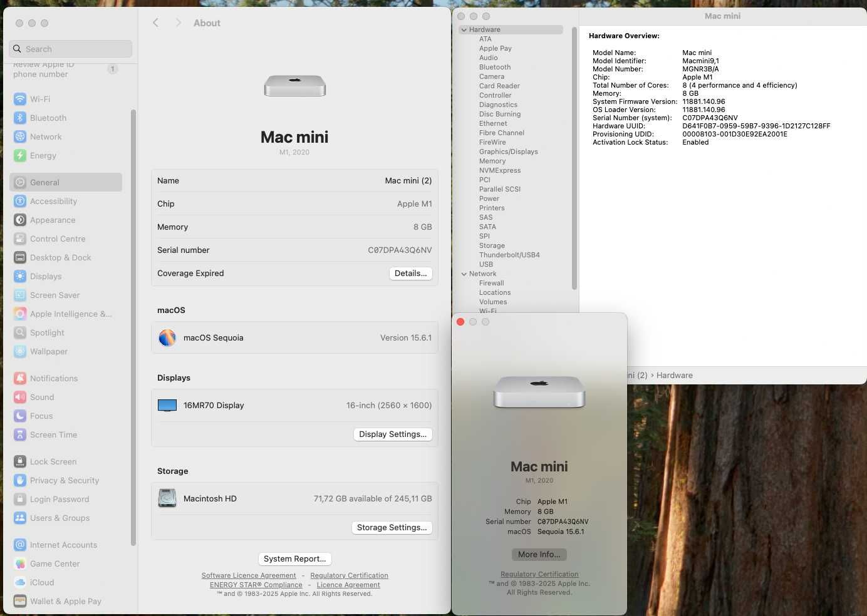The image size is (867, 616).
Task: Click the macOS Sequoia logo icon
Action: pyautogui.click(x=167, y=337)
